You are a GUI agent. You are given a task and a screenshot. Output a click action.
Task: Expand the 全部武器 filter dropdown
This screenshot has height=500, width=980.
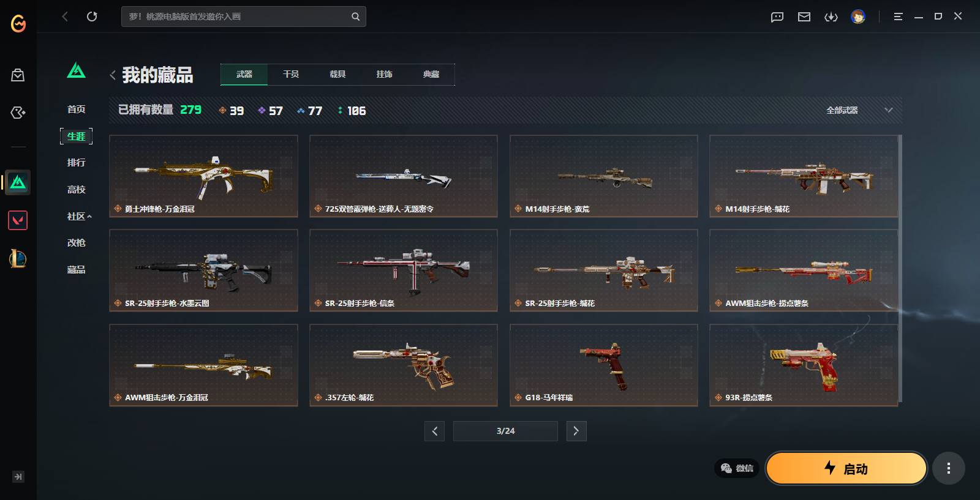[859, 110]
